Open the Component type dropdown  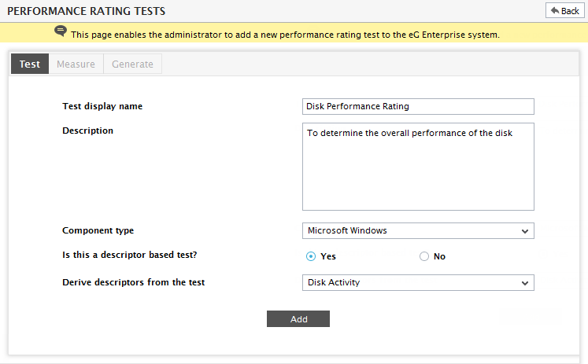click(418, 230)
